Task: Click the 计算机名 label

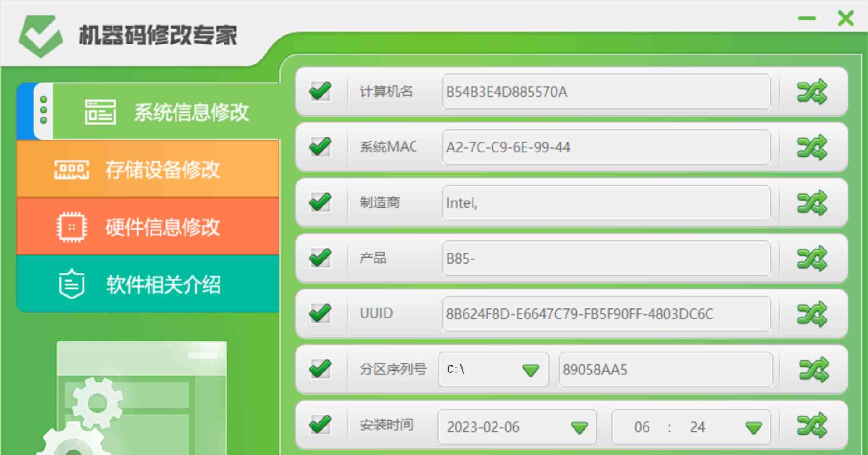Action: pos(386,91)
